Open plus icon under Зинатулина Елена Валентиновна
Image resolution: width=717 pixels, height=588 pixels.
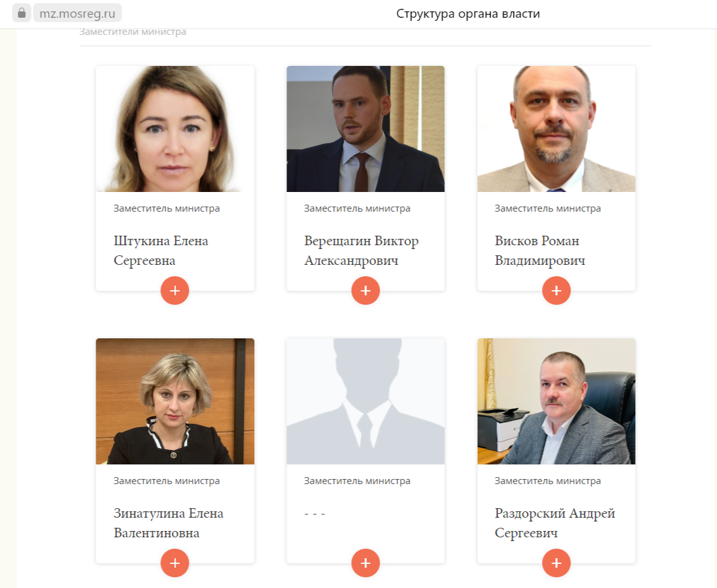pyautogui.click(x=175, y=563)
